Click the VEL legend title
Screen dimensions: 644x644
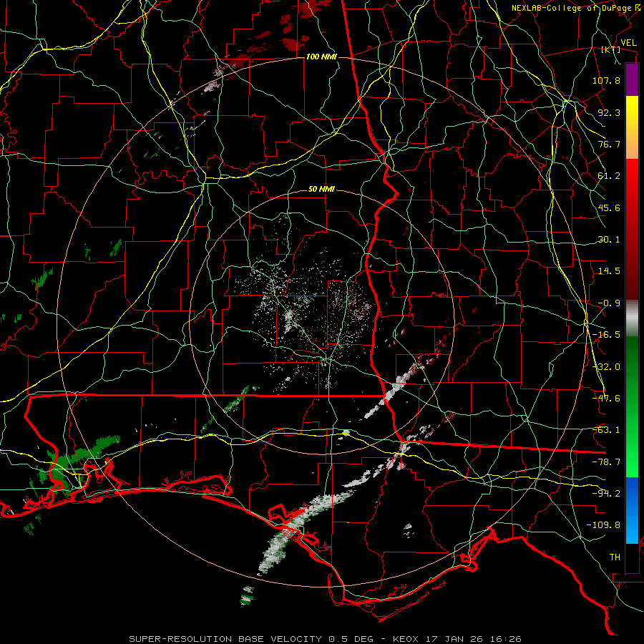[628, 43]
